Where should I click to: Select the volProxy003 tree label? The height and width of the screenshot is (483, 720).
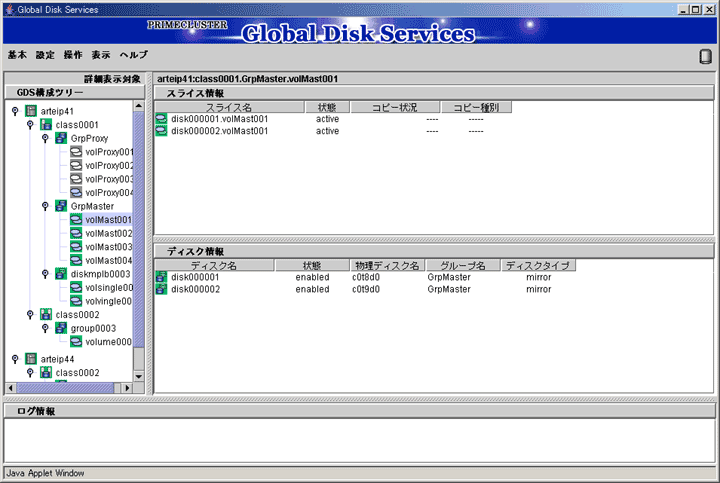[x=109, y=179]
